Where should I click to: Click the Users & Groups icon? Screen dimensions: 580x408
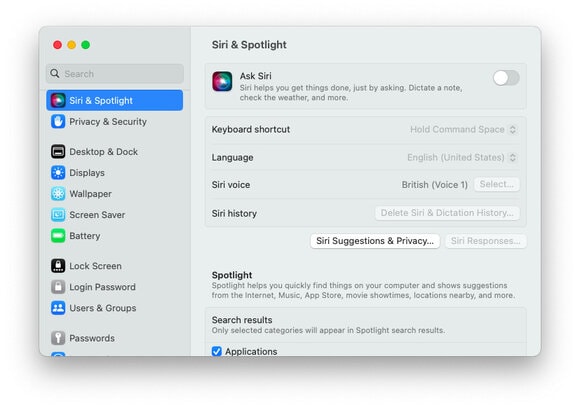tap(58, 308)
